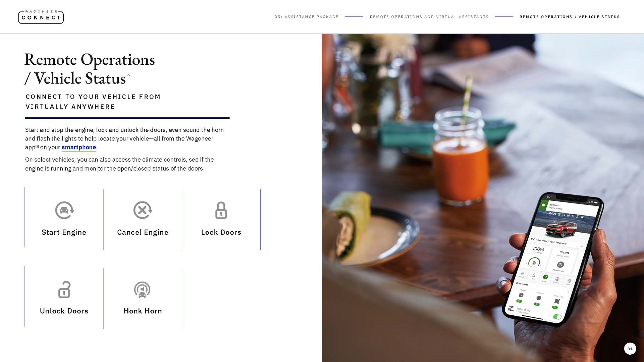This screenshot has width=644, height=362.
Task: Toggle the Speed alert ON badge
Action: click(519, 301)
